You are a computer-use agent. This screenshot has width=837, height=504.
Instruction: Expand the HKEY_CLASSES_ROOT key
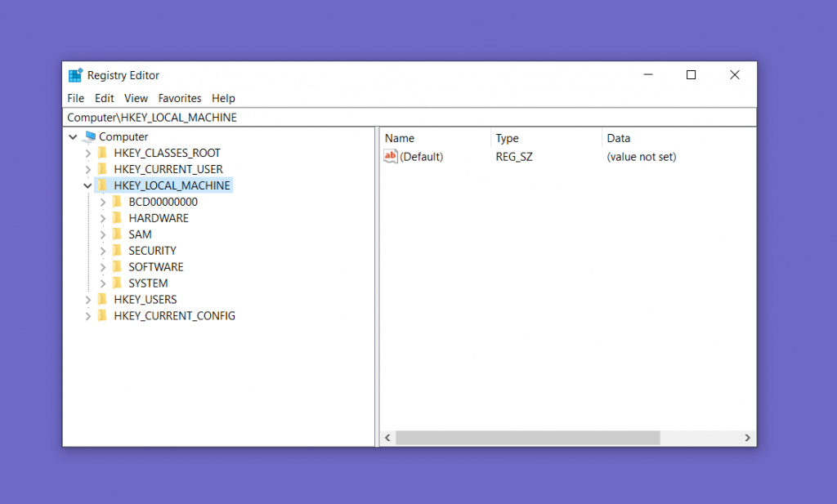pyautogui.click(x=88, y=154)
